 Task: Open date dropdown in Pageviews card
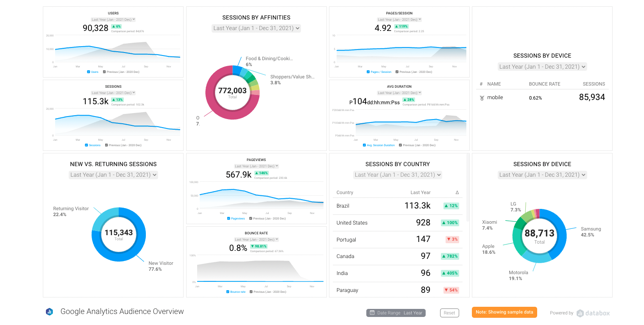point(256,166)
